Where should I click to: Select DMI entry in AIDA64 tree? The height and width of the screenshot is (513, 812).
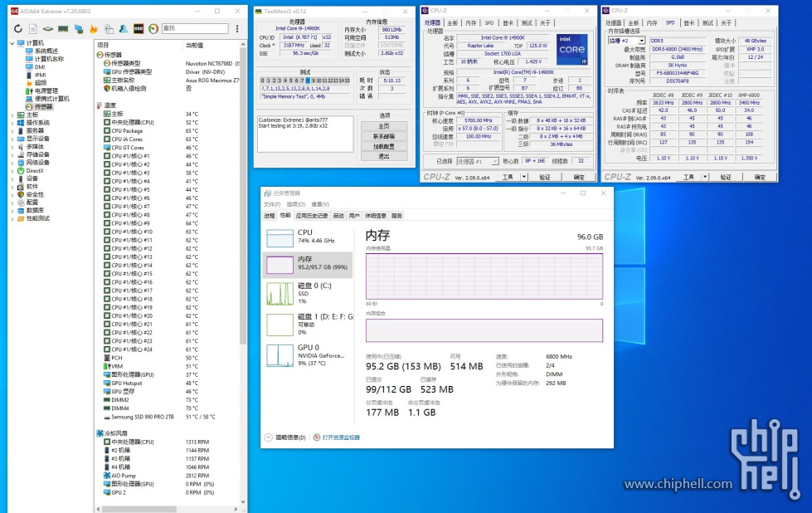pos(40,67)
